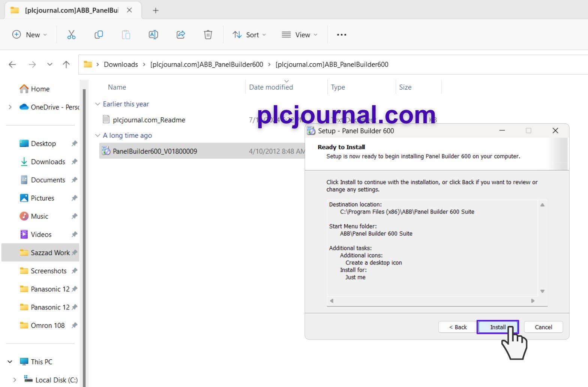
Task: Go back with the < Back button
Action: (x=458, y=327)
